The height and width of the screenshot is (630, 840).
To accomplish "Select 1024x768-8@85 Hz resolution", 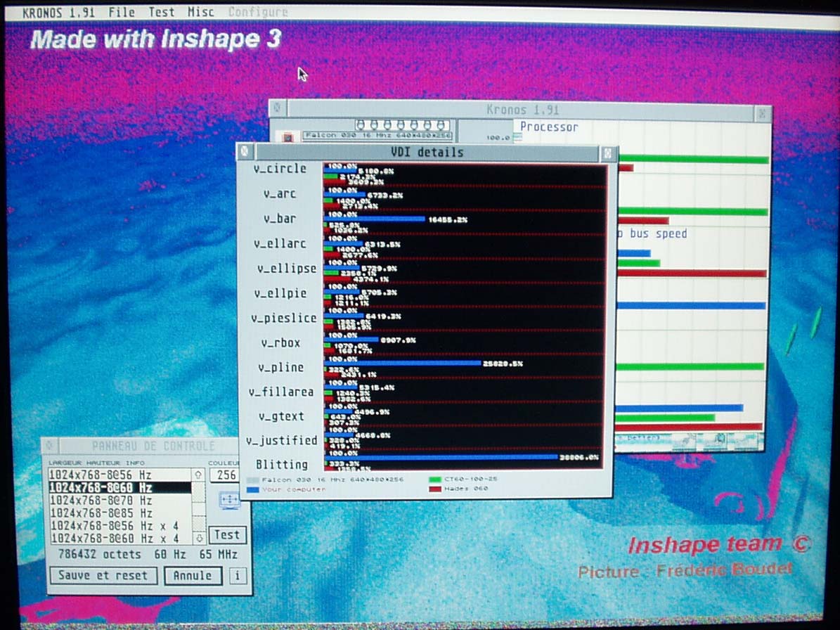I will 101,513.
